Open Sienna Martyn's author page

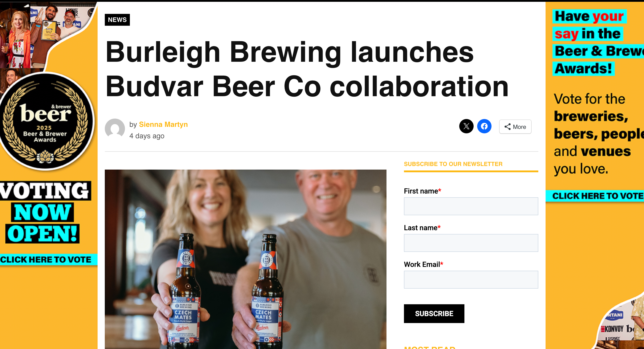163,124
